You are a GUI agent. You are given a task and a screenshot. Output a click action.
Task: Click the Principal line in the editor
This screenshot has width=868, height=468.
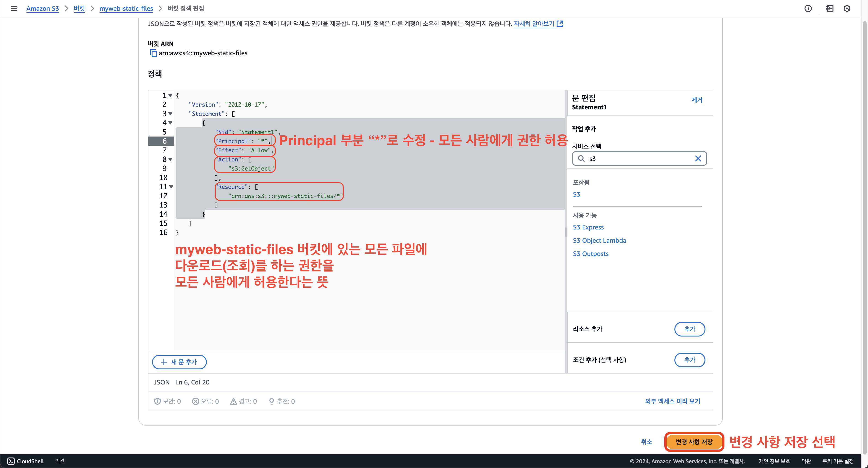pos(243,141)
